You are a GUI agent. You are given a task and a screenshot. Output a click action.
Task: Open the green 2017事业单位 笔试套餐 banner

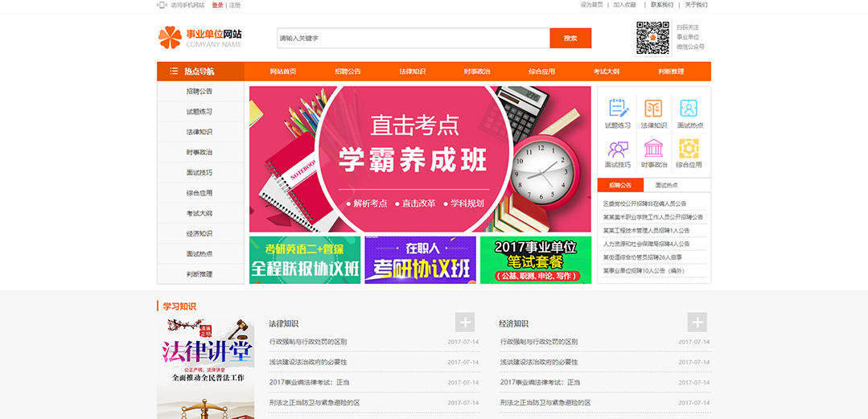tap(535, 260)
